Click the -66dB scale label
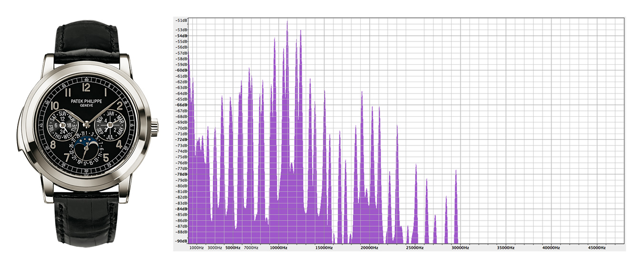The image size is (644, 268). (x=181, y=105)
